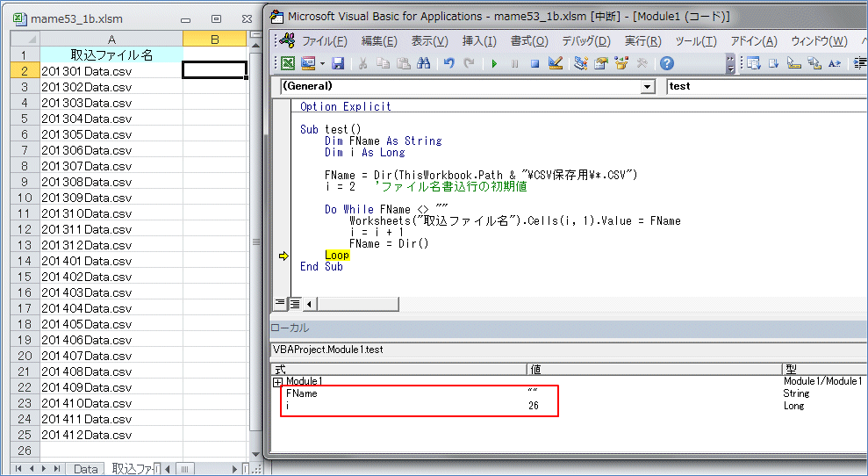Screen dimensions: 868x476
Task: Switch to the Data sheet tab
Action: click(85, 469)
